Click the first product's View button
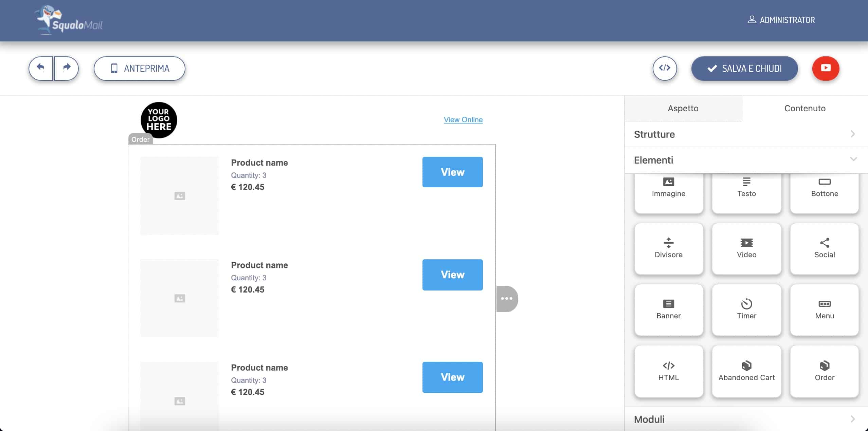This screenshot has width=868, height=431. coord(452,172)
